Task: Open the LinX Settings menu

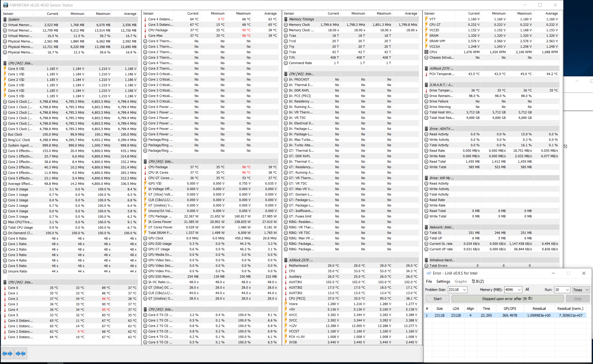Action: [443, 281]
